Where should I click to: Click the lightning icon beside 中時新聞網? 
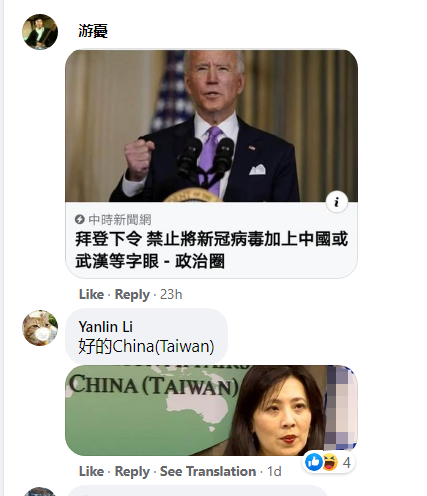coord(80,219)
